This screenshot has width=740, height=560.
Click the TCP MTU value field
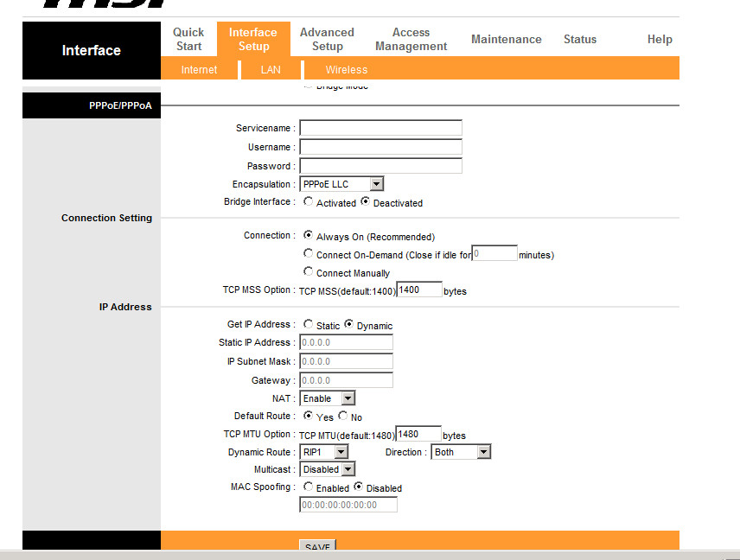tap(418, 434)
